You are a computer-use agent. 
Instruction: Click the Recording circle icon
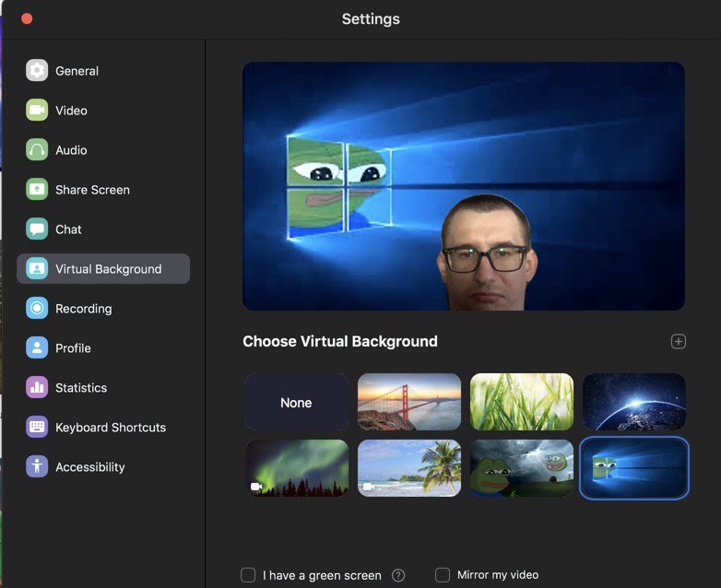(x=37, y=308)
